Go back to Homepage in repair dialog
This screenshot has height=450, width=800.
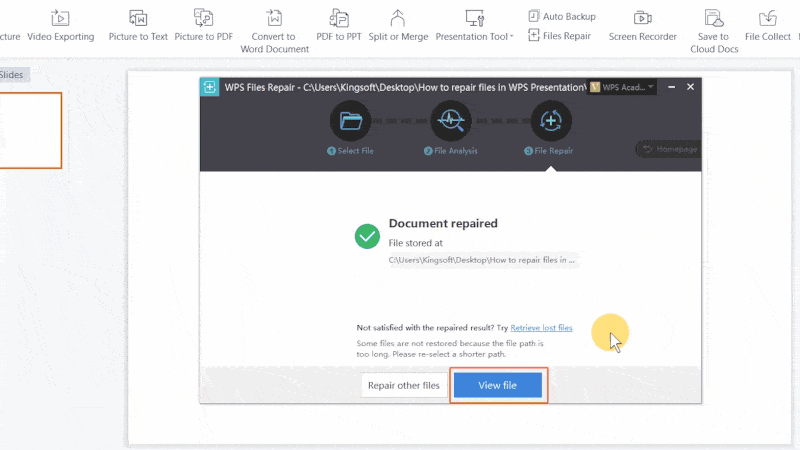point(669,149)
